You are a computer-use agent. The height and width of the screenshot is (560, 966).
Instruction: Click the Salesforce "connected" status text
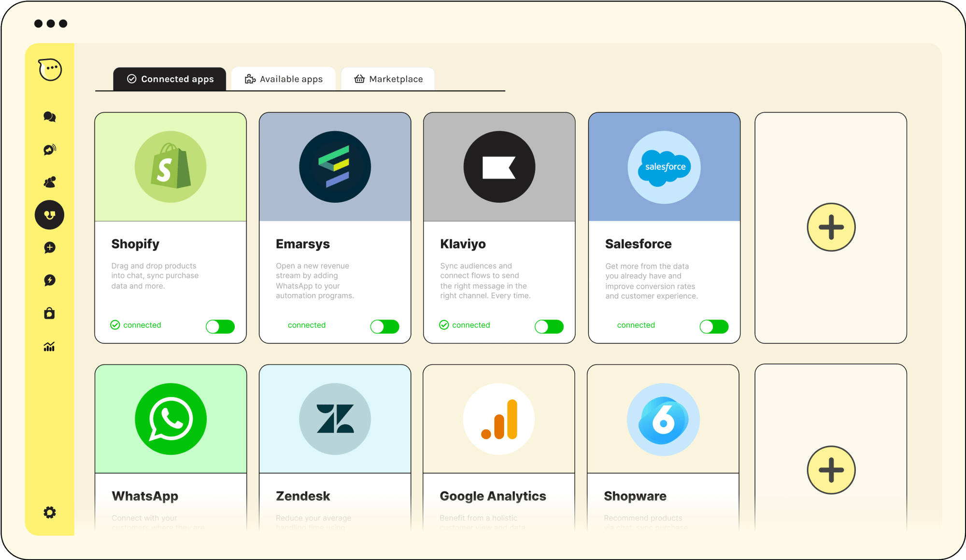[x=636, y=325]
